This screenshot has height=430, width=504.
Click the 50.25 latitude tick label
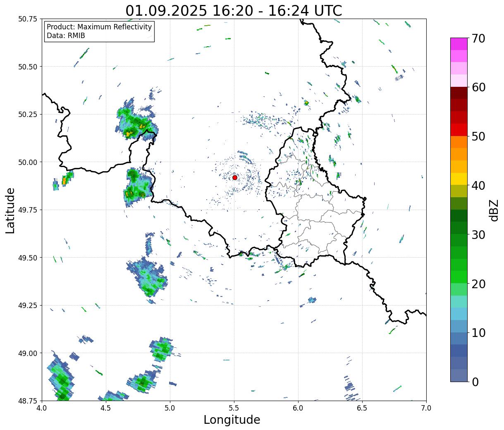click(28, 115)
